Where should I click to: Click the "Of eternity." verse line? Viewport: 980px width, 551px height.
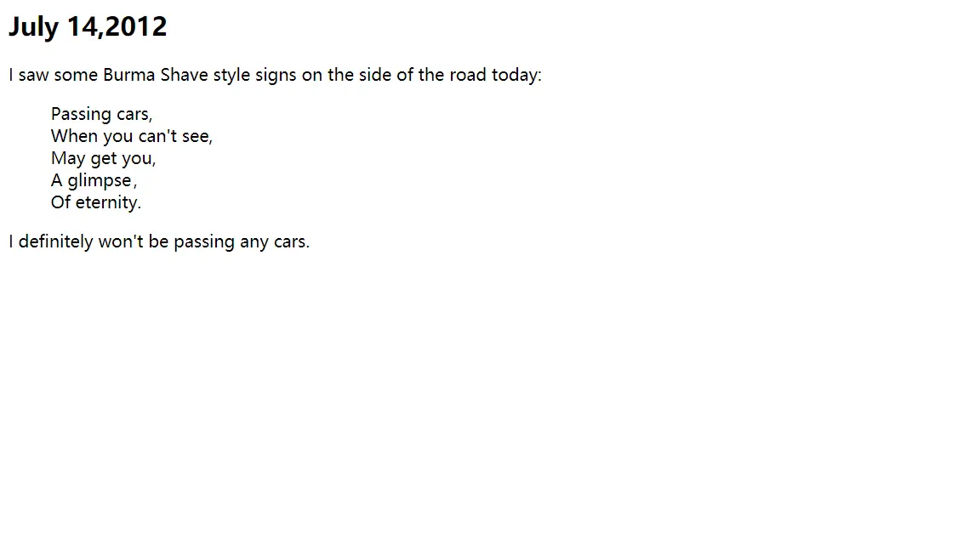tap(95, 202)
